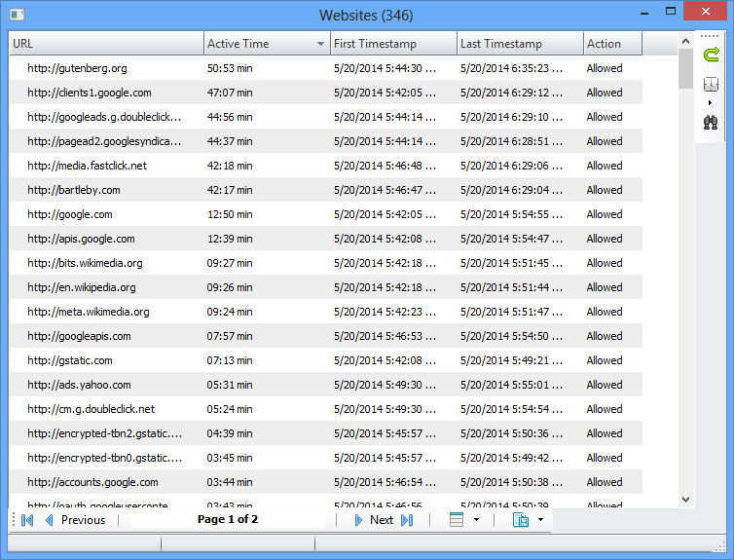Sort by URL column header
The image size is (734, 560).
point(105,44)
